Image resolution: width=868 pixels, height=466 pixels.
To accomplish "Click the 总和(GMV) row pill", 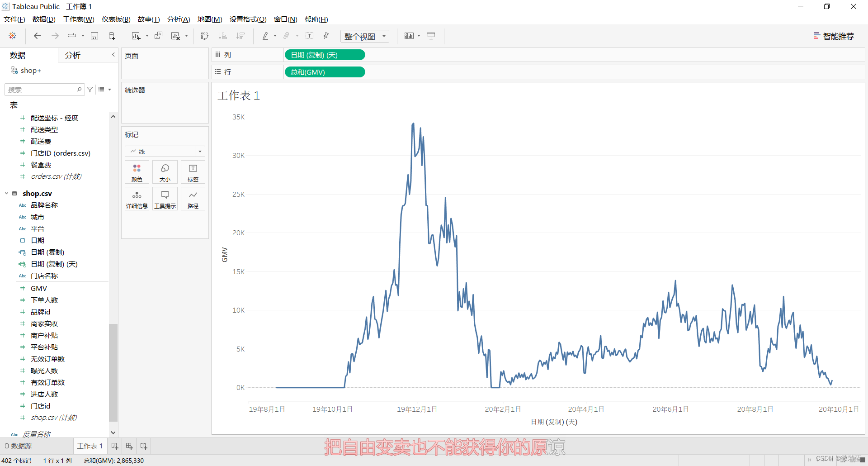I will [x=325, y=72].
